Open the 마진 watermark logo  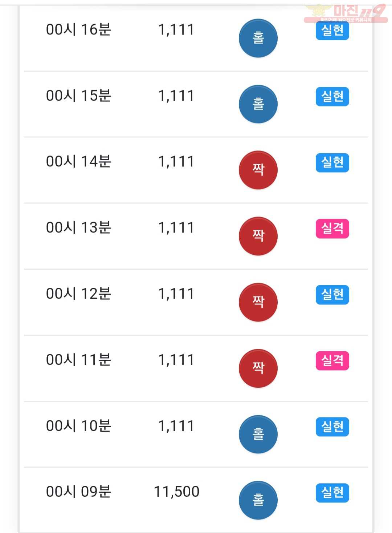click(346, 13)
